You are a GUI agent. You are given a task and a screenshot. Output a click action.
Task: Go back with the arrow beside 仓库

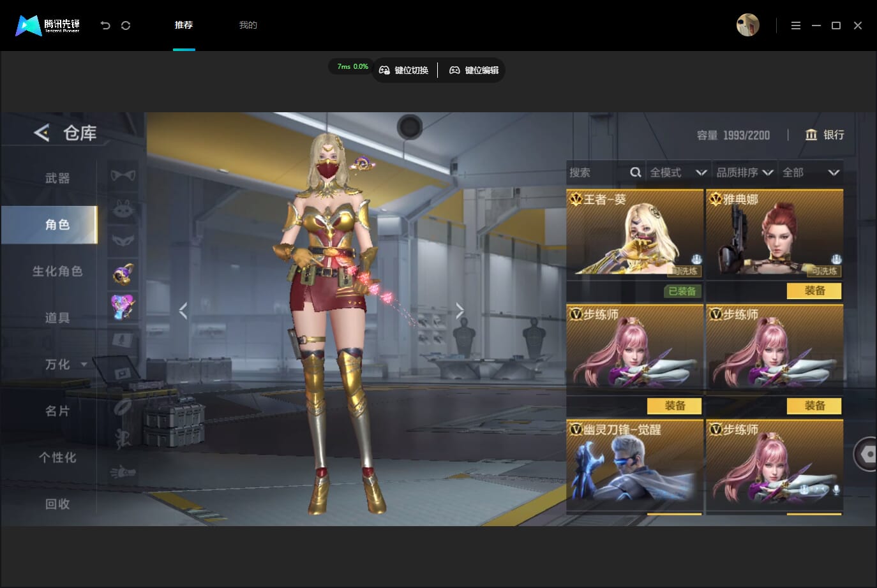[41, 133]
